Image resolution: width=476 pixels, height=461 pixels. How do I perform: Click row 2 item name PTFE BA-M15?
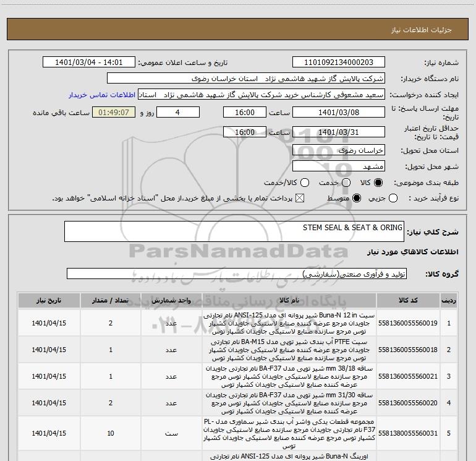[289, 350]
